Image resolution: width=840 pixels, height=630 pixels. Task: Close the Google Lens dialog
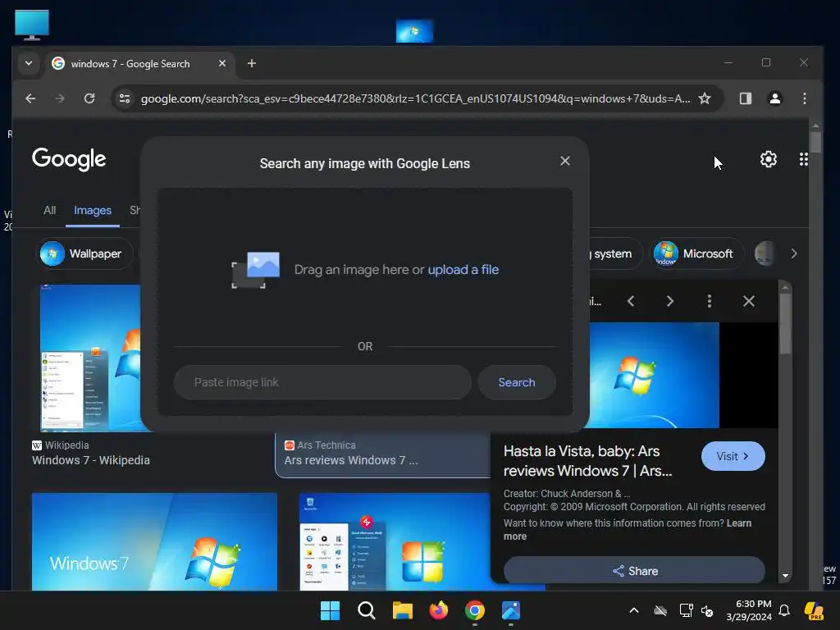[x=564, y=161]
